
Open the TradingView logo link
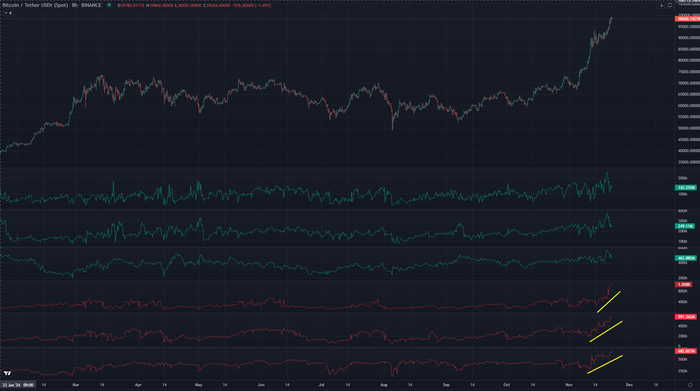coord(8,373)
